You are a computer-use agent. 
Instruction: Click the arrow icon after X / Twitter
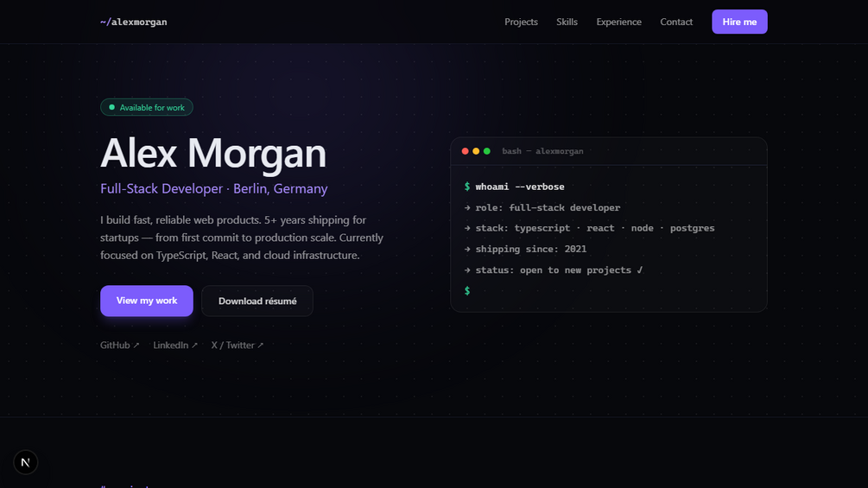[260, 345]
